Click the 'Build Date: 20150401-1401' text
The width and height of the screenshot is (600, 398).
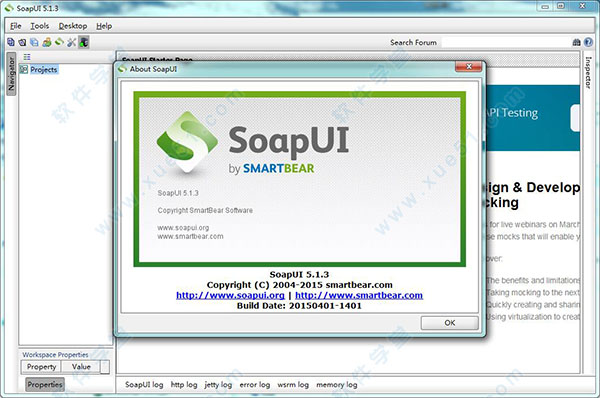(299, 305)
